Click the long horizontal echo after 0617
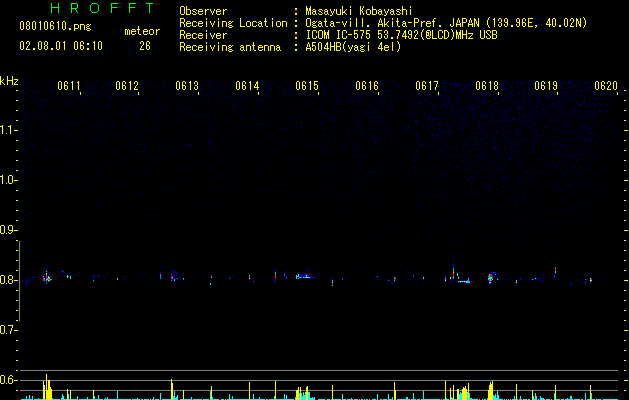This screenshot has height=400, width=629. (x=464, y=281)
